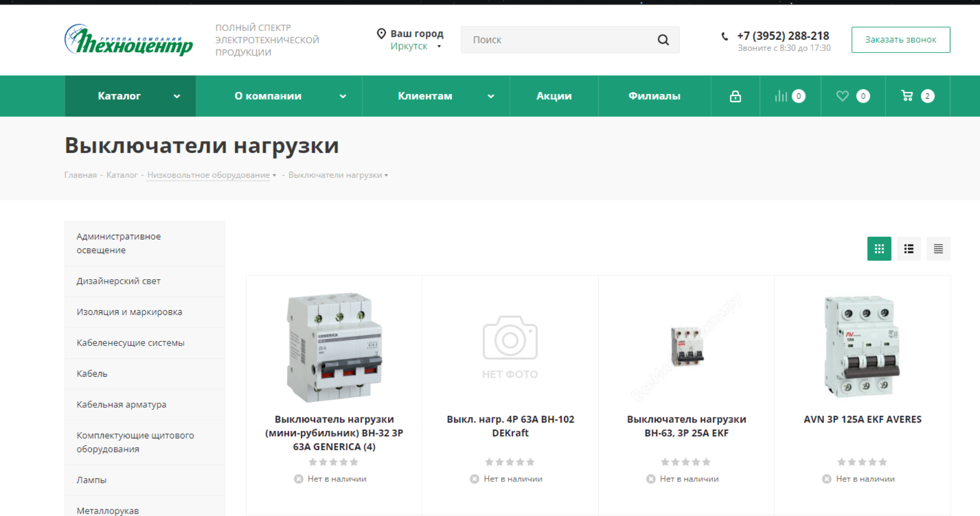This screenshot has width=980, height=516.
Task: Click the phone number +7 (3952) 288-218
Action: 783,36
